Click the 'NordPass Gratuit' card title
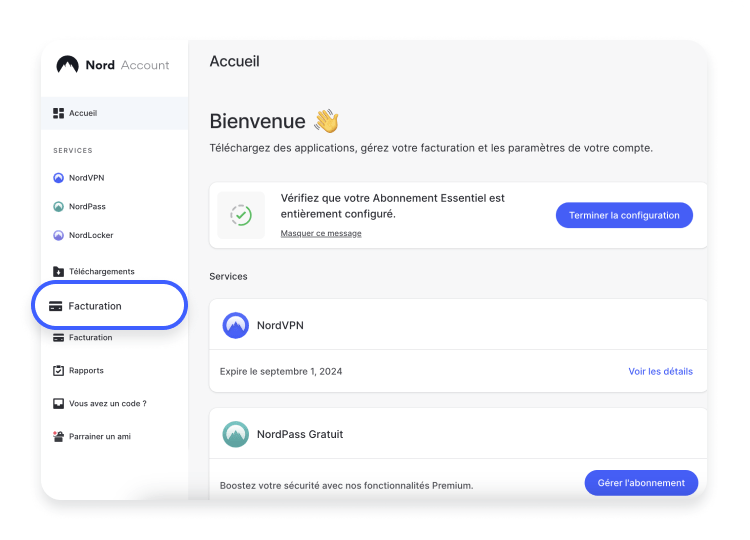Viewport: 750px width, 540px height. click(300, 434)
